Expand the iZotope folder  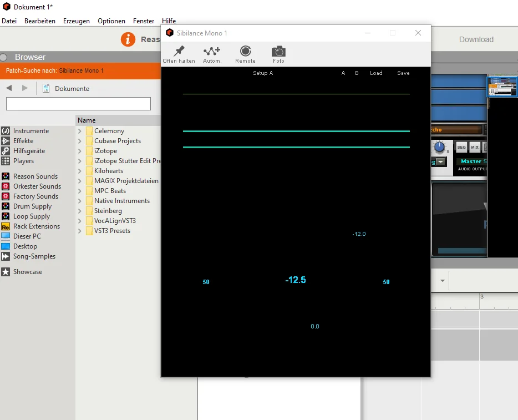click(80, 151)
